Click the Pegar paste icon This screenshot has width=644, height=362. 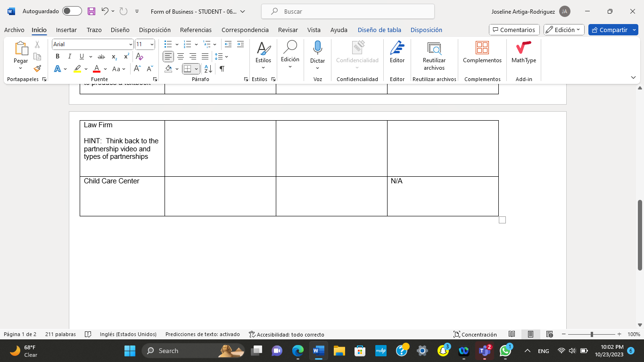21,49
